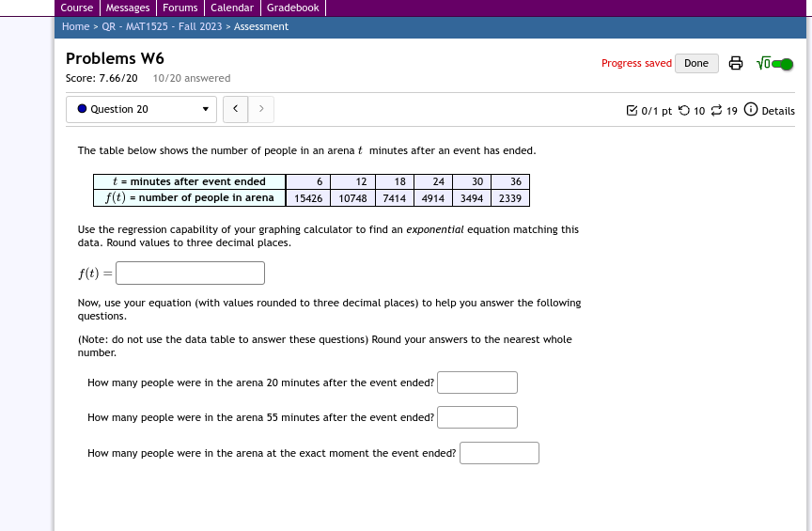Screen dimensions: 812x531
Task: Click the points checkbox icon 0/1 pt
Action: coord(632,110)
